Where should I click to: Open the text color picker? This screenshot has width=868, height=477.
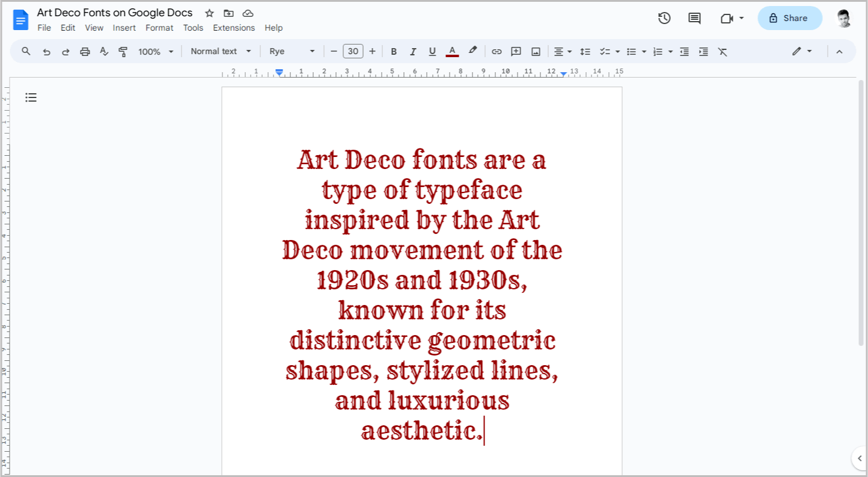tap(452, 51)
